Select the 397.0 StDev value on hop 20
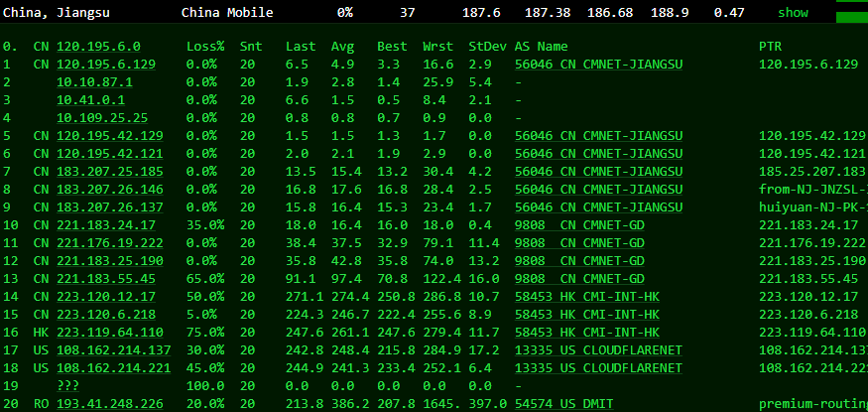868x412 pixels. click(x=487, y=404)
